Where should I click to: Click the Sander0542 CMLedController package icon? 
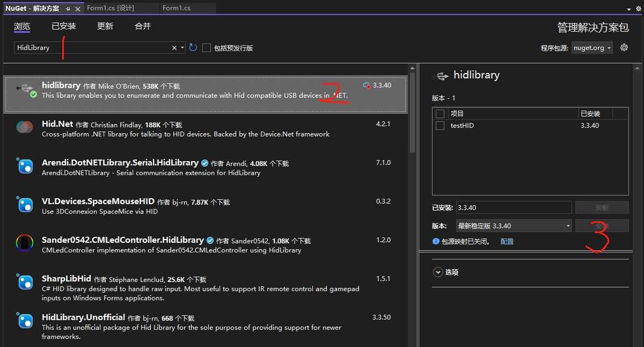coord(25,243)
